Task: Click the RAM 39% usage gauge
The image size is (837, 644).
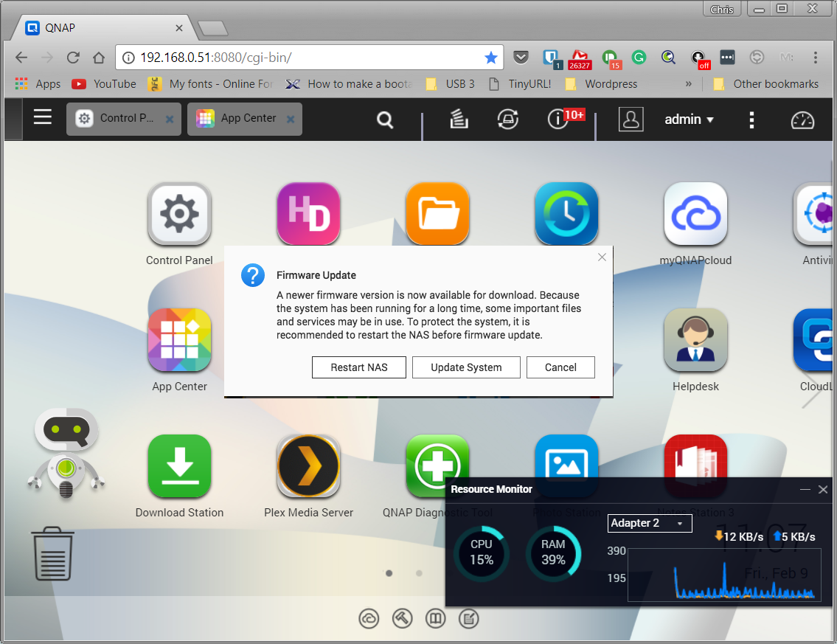Action: click(x=554, y=553)
